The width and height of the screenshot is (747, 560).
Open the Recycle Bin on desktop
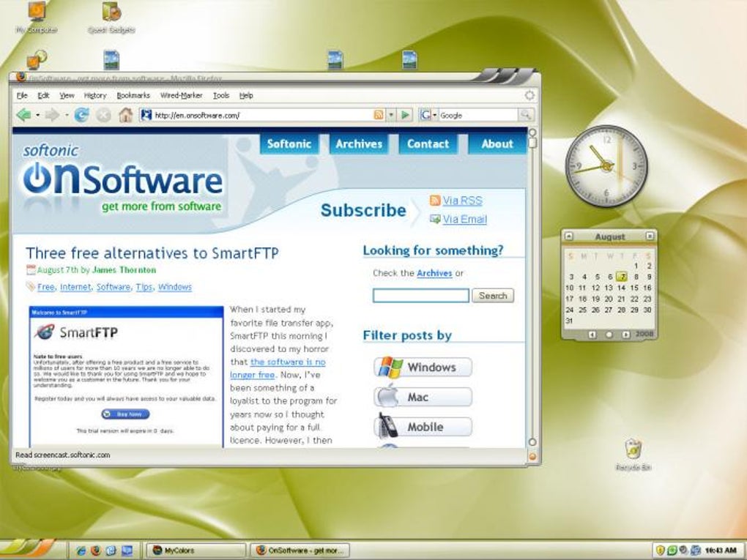633,455
